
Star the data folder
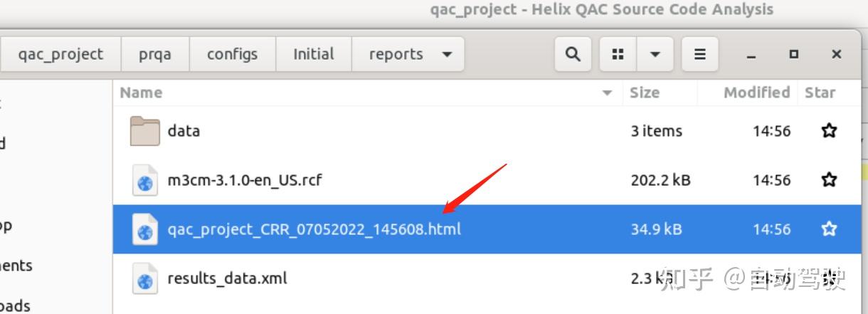tap(829, 131)
